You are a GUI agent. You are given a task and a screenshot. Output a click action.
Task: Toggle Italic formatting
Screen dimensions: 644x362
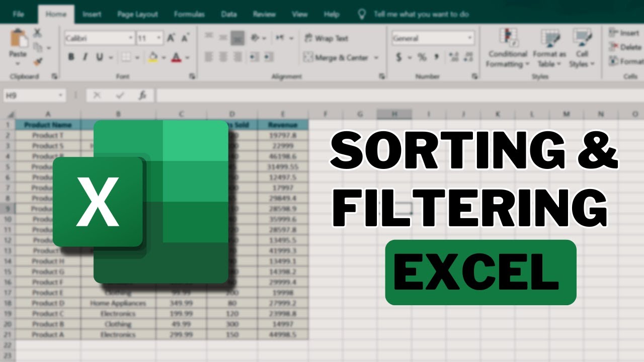(86, 57)
